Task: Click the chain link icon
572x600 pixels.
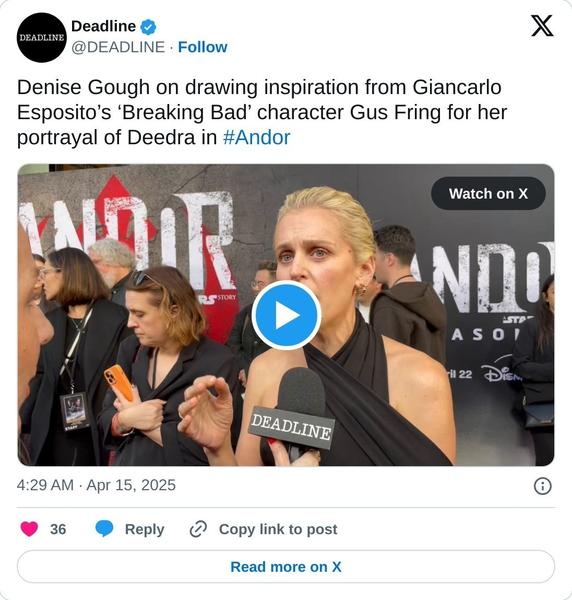Action: [x=198, y=529]
